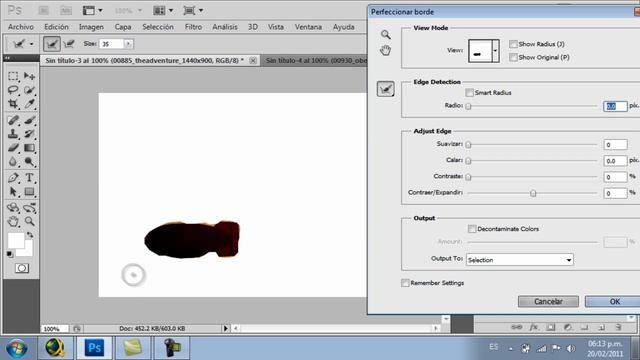Open the Output To Selection dropdown
The width and height of the screenshot is (640, 360).
pos(520,260)
